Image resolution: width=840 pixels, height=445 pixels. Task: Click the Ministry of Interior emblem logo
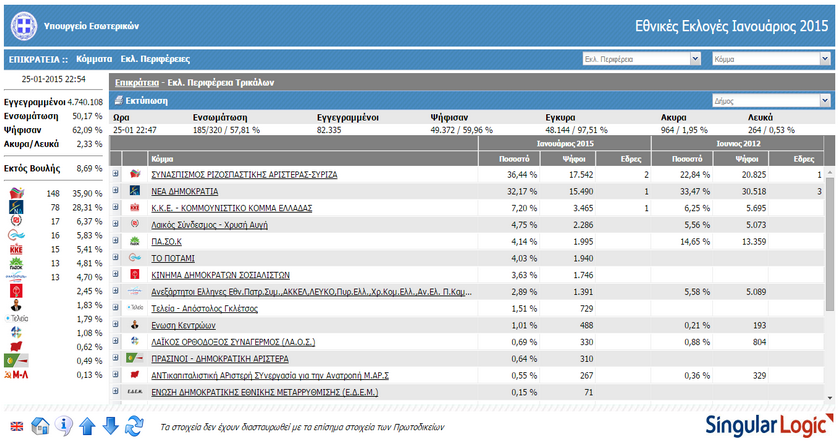pyautogui.click(x=24, y=26)
